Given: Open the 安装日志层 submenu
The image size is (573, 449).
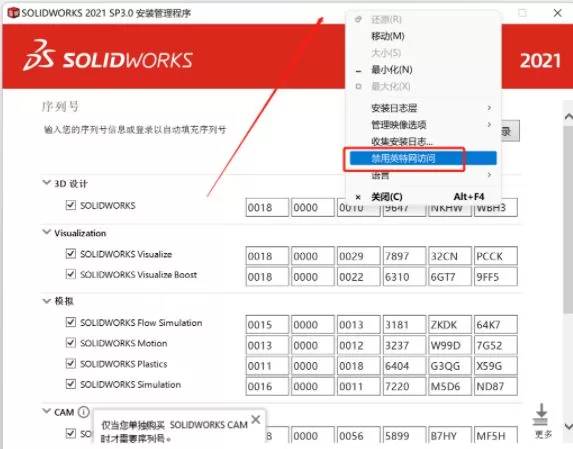Looking at the screenshot, I should point(423,108).
